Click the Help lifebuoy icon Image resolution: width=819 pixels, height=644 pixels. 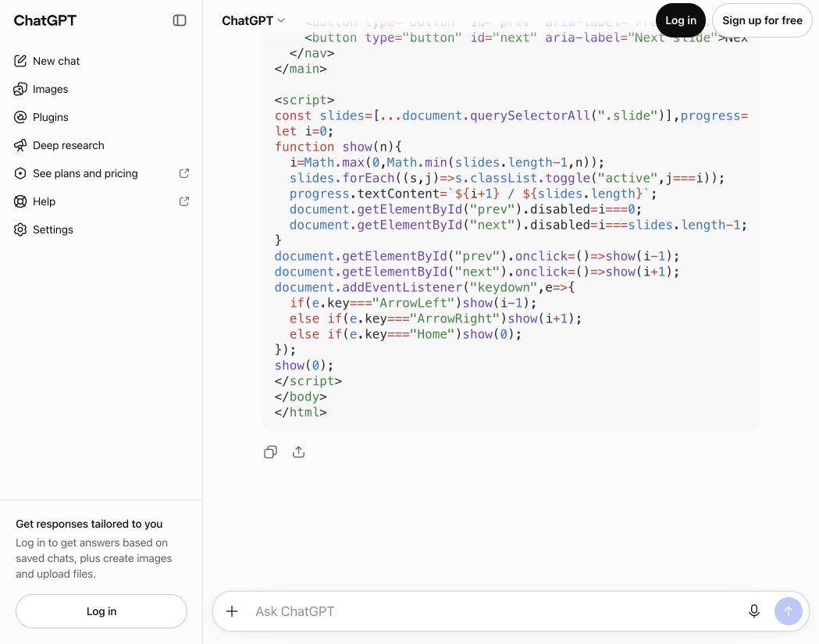tap(20, 201)
